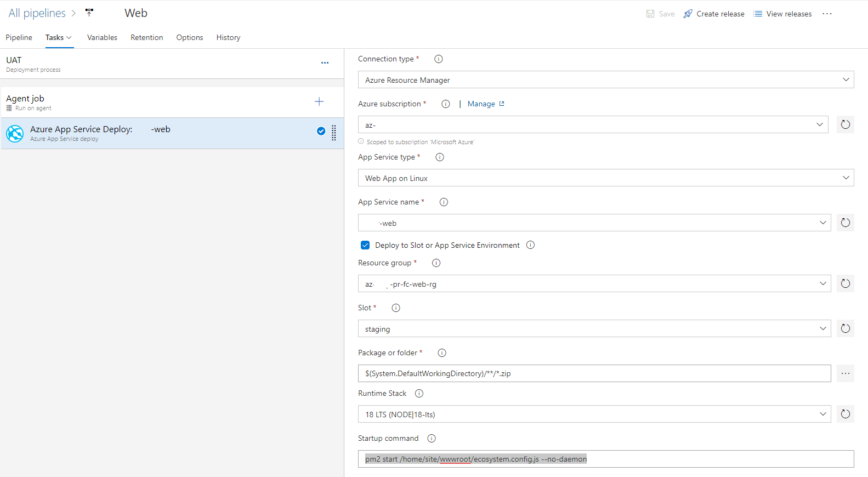The width and height of the screenshot is (868, 477).
Task: Open the Azure subscription dropdown
Action: coord(593,124)
